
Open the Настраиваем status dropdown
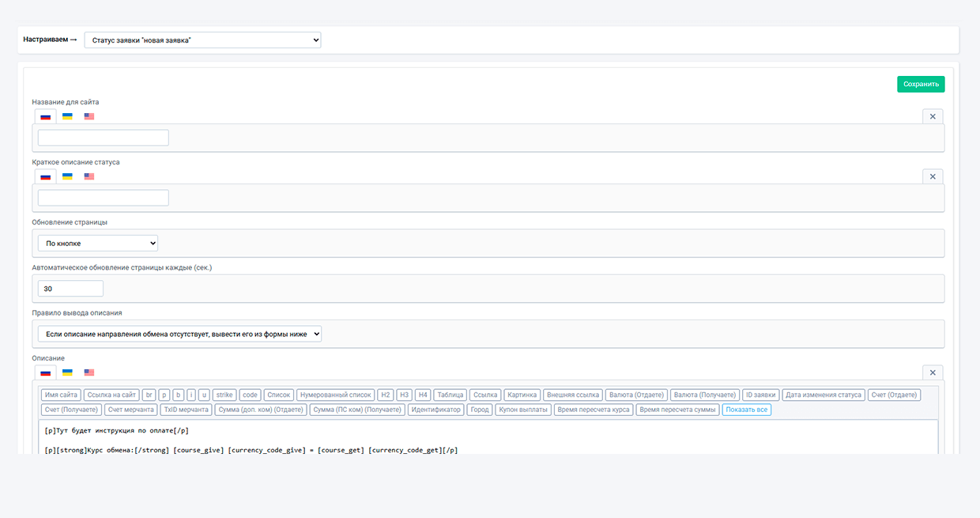point(202,40)
